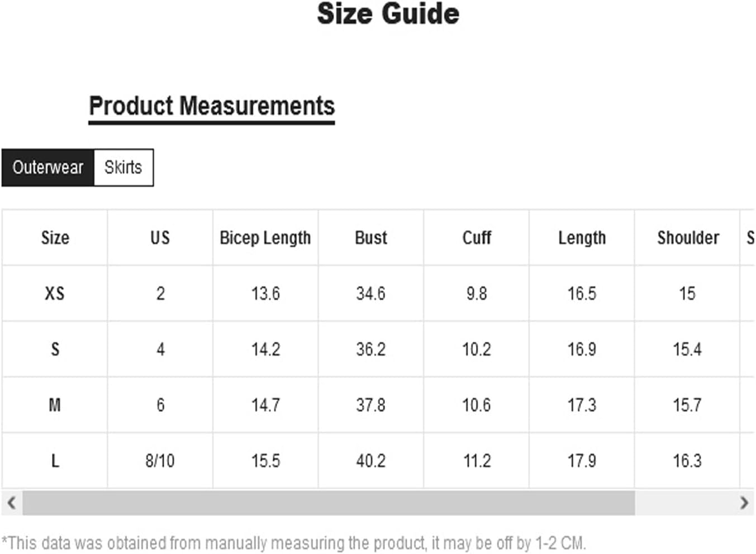The image size is (756, 554).
Task: Click the Size Guide title
Action: tap(388, 13)
